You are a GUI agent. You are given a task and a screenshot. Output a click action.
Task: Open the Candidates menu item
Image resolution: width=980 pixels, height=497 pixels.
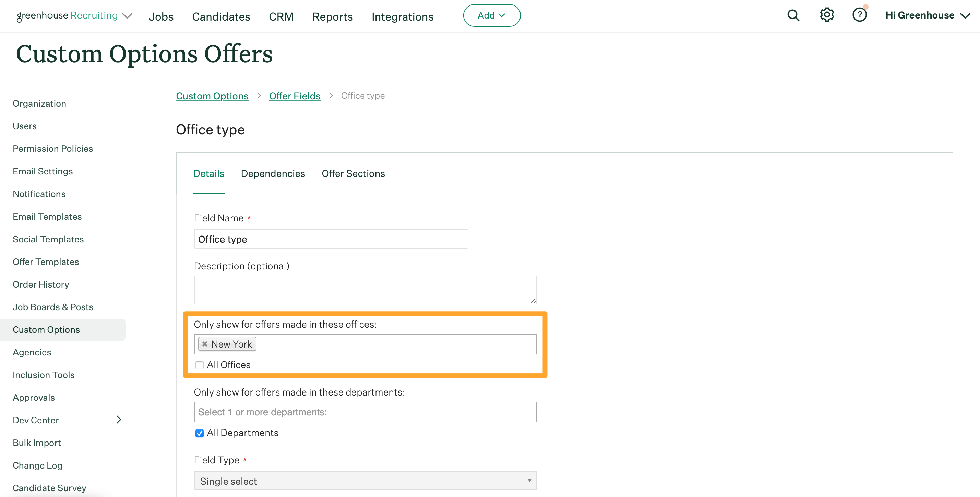pos(221,16)
